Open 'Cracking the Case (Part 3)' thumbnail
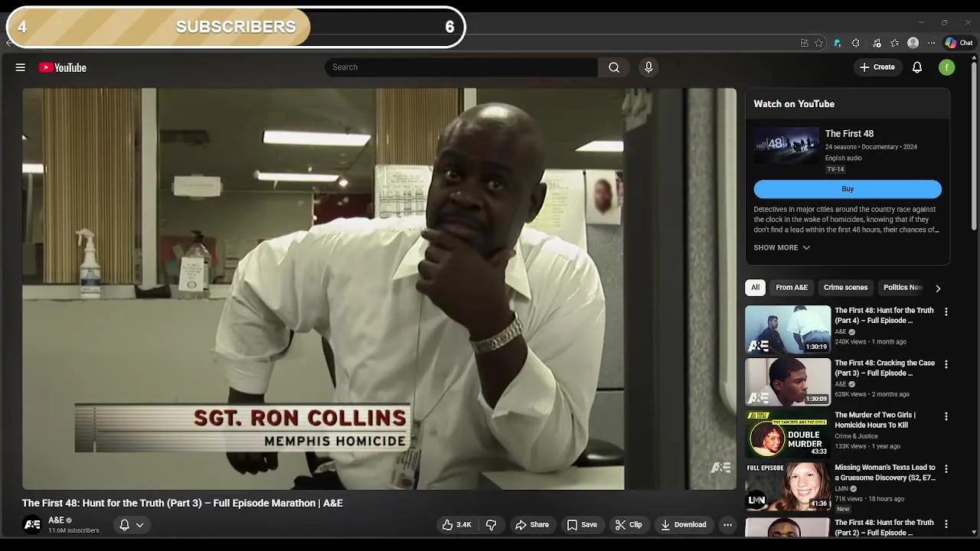The image size is (980, 551). (x=788, y=382)
